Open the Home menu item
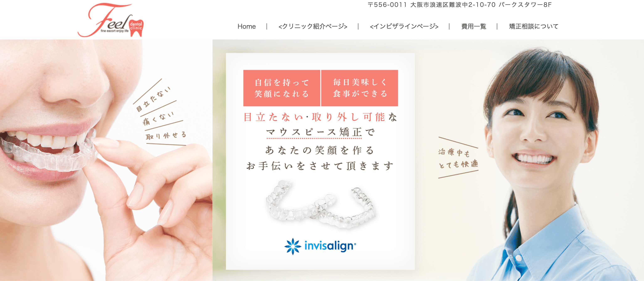 point(247,26)
